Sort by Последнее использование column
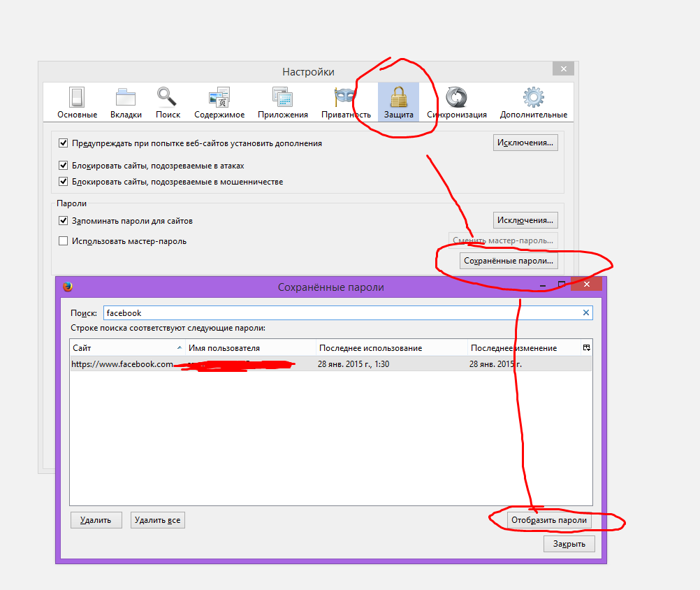The width and height of the screenshot is (700, 590). [x=391, y=348]
